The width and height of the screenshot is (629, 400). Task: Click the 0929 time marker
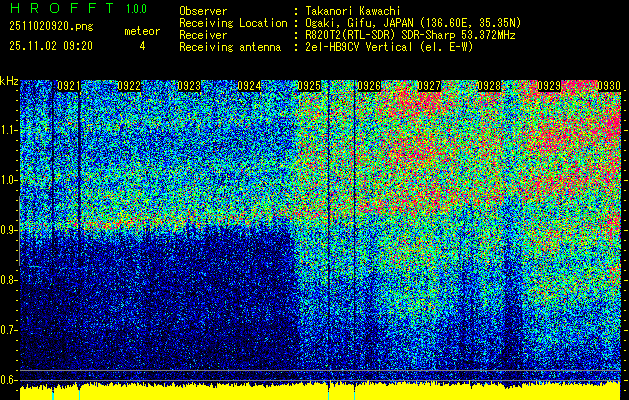tap(549, 86)
